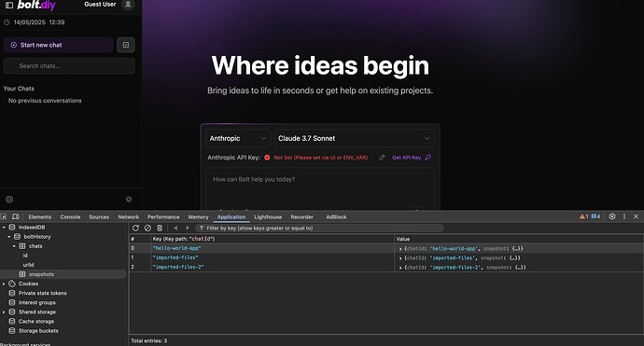Select the "imported-files" key cell in row 1
The width and height of the screenshot is (644, 346).
point(273,257)
